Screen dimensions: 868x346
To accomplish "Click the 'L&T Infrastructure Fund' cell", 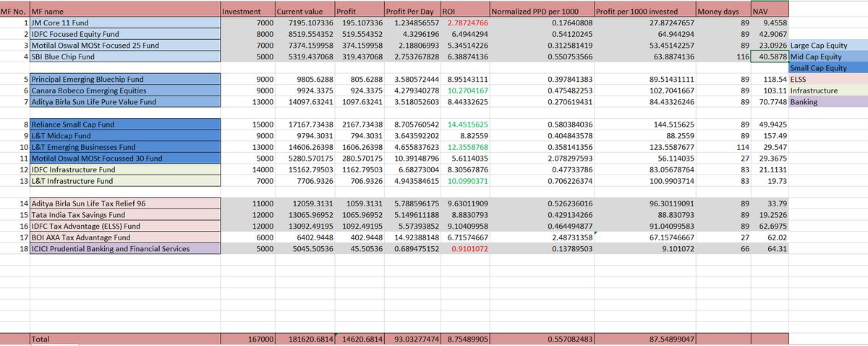I will click(125, 180).
